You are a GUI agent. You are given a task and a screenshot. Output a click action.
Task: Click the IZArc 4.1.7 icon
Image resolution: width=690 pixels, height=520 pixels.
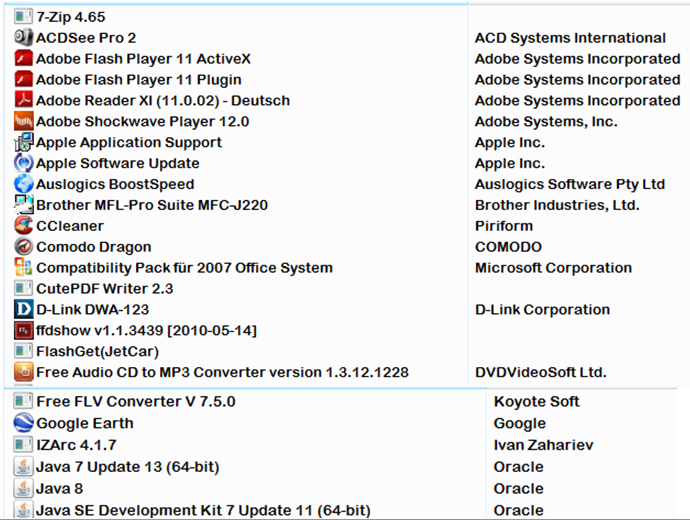[23, 445]
